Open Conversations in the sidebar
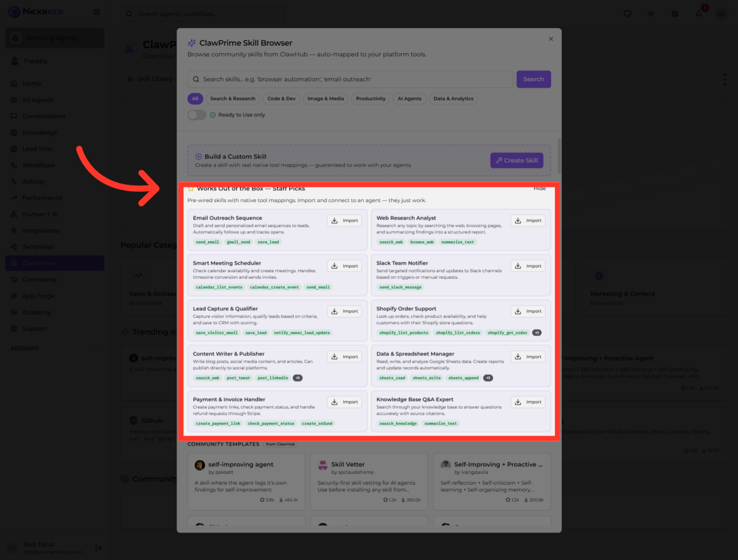 tap(55, 116)
